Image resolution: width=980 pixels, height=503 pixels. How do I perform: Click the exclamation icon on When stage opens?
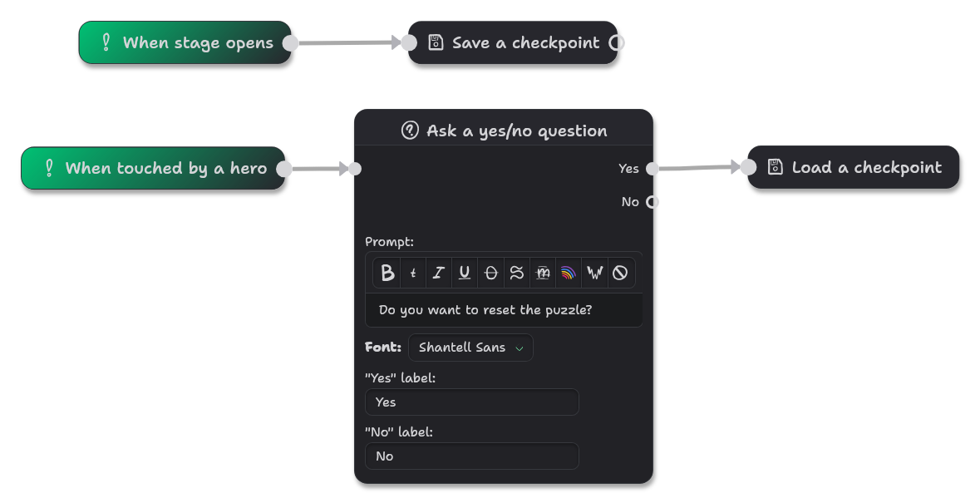click(106, 42)
